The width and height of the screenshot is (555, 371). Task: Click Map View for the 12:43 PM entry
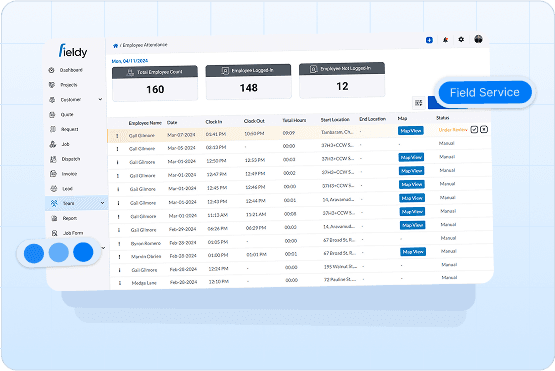[x=412, y=198]
